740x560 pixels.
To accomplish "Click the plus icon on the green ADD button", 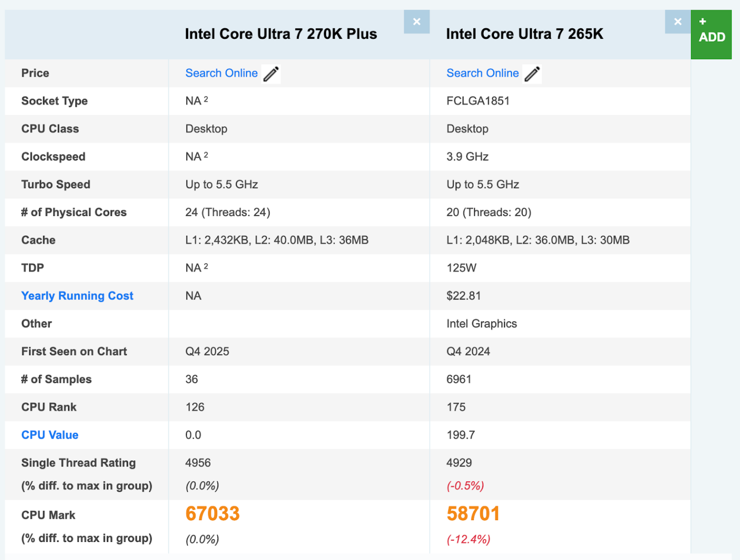I will point(702,21).
